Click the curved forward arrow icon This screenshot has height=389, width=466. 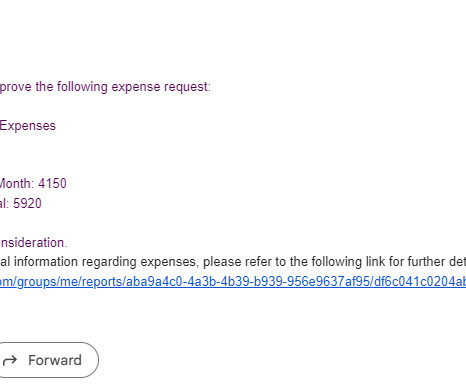pyautogui.click(x=10, y=360)
